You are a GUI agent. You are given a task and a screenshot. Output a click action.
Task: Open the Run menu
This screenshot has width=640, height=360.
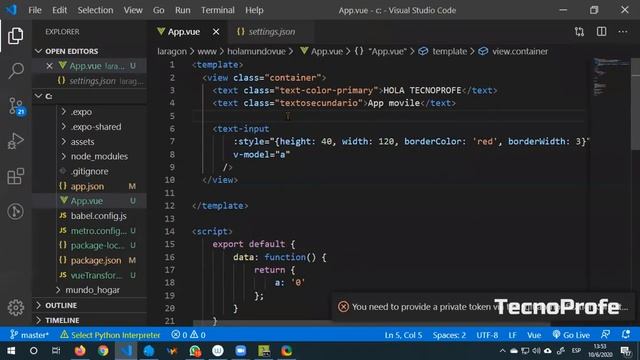(x=182, y=10)
